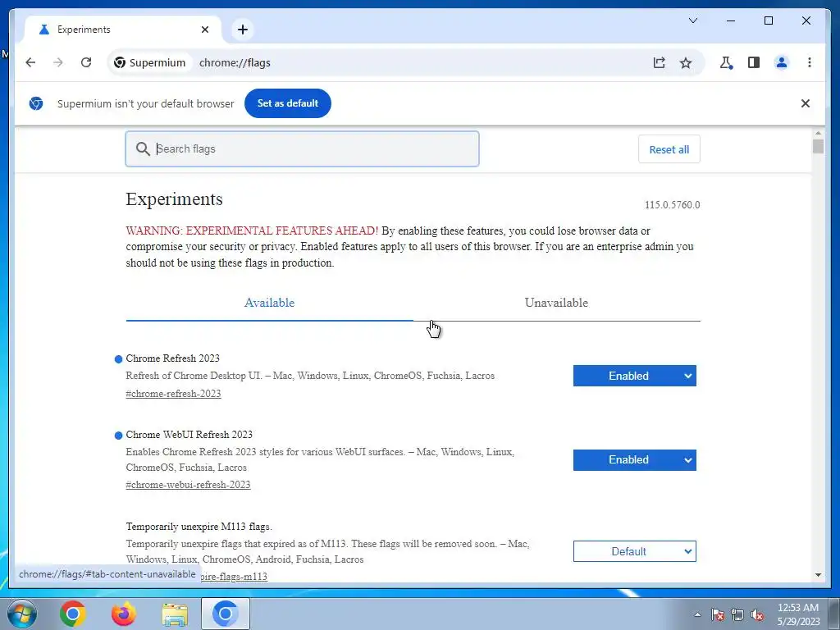This screenshot has height=630, width=840.
Task: Bookmark this page with the star icon
Action: tap(686, 62)
